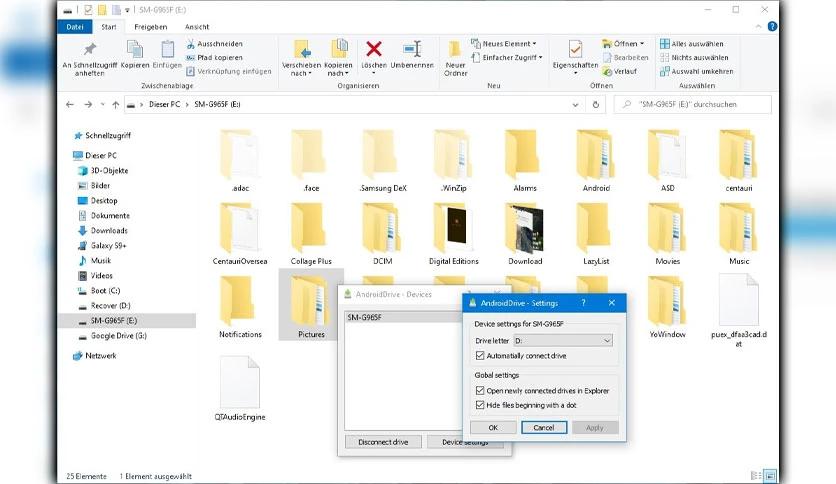Toggle Hide files beginning with a dot
This screenshot has height=484, width=836.
click(x=480, y=405)
